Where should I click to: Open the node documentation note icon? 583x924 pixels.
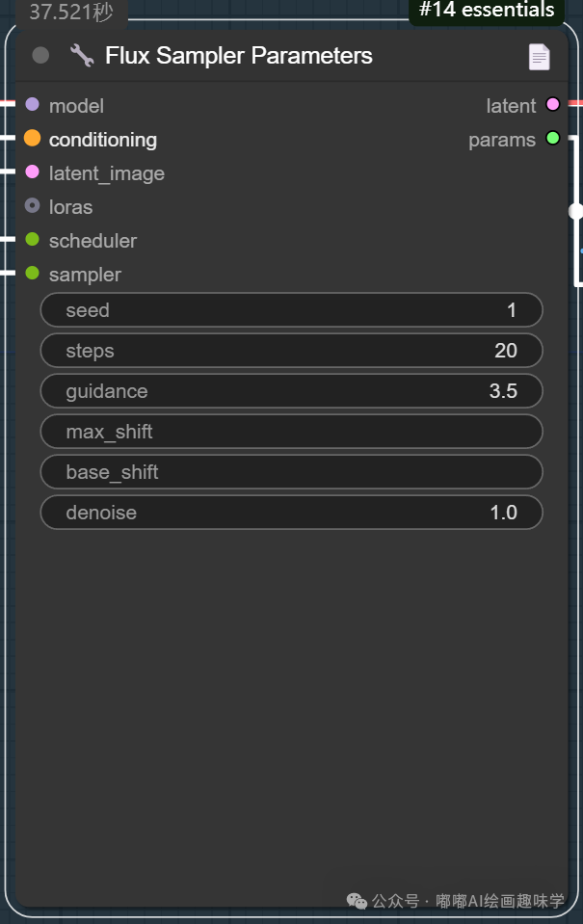[x=540, y=56]
